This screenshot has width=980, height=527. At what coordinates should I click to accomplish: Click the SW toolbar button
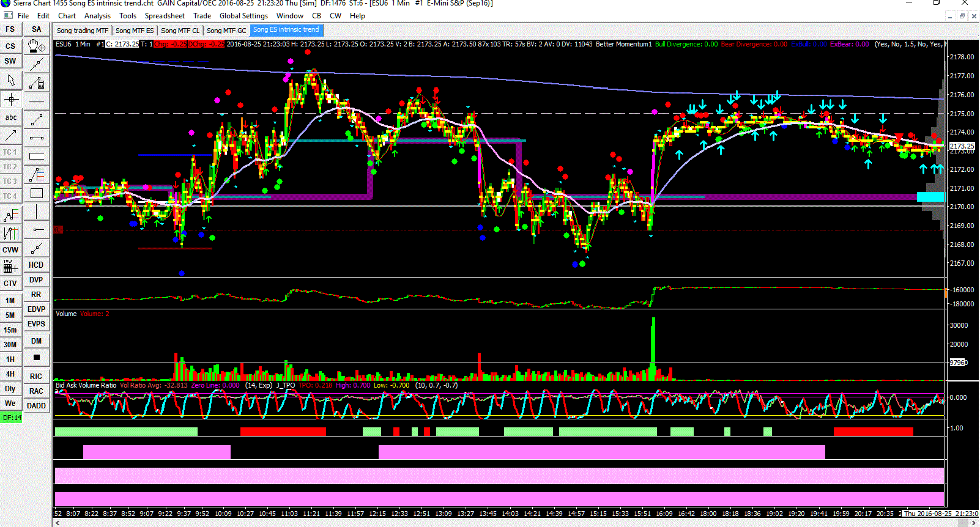click(x=10, y=61)
